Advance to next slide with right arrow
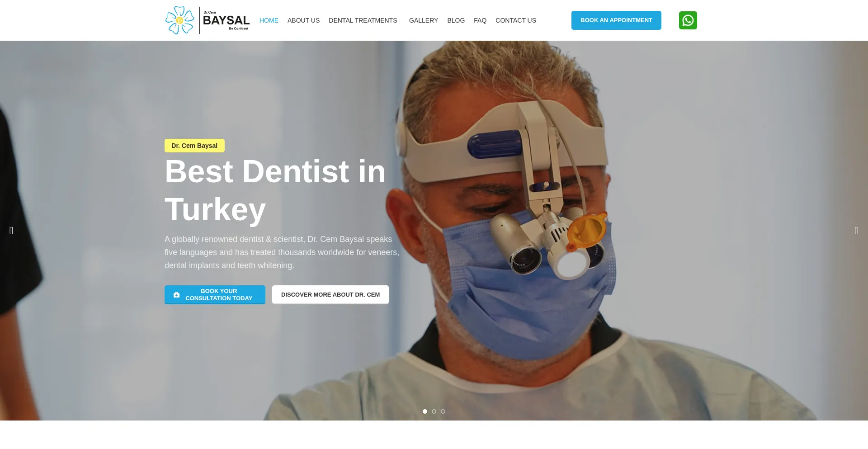The height and width of the screenshot is (449, 868). tap(856, 231)
